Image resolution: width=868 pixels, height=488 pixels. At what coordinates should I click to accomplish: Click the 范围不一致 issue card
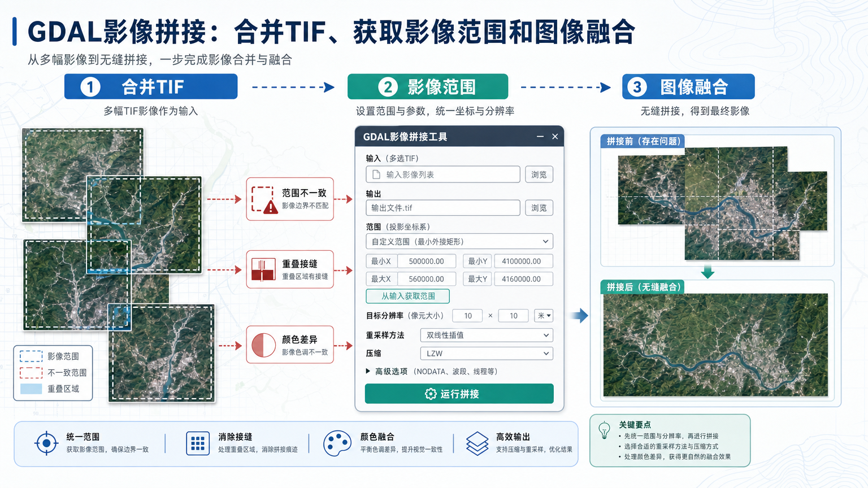[290, 199]
